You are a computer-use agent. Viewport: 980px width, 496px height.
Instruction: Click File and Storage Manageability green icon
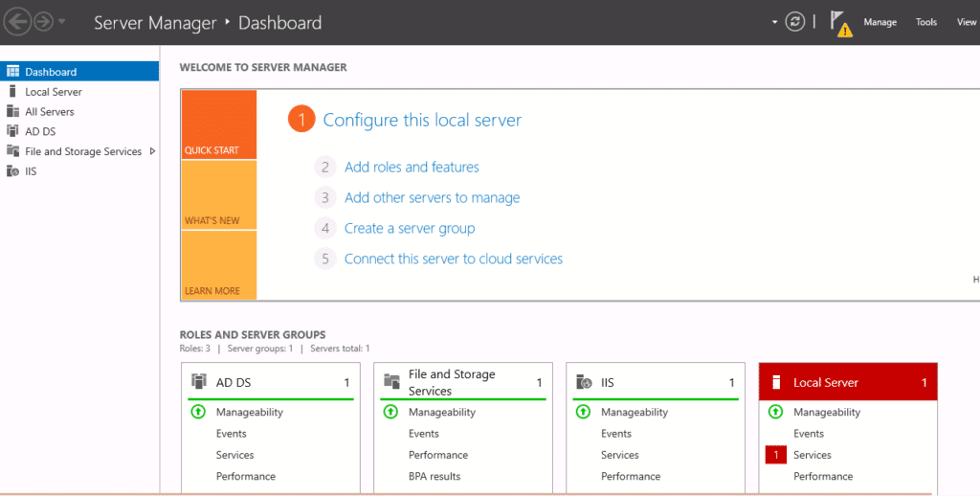pyautogui.click(x=390, y=412)
